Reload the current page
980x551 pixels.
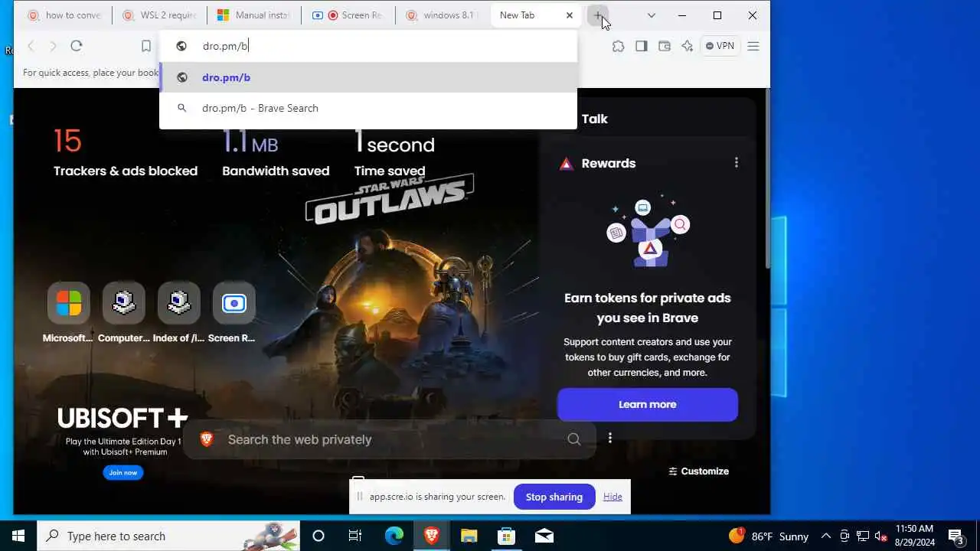(x=77, y=46)
